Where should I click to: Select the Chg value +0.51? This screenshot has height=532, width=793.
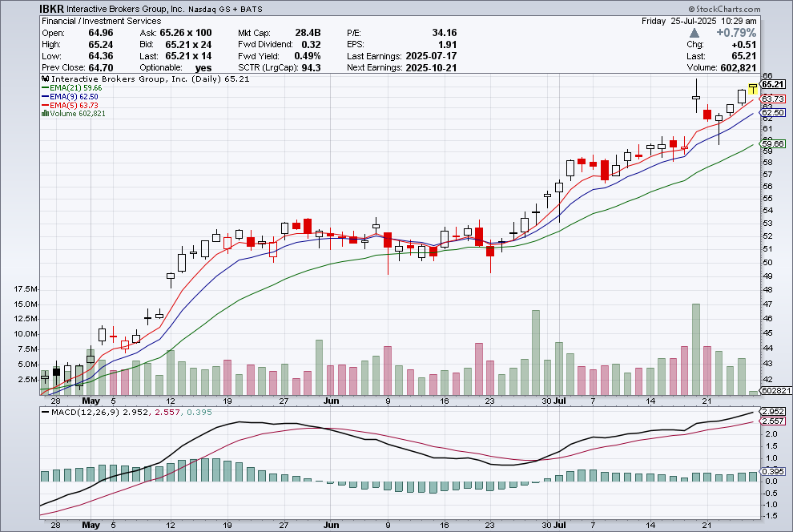(743, 45)
